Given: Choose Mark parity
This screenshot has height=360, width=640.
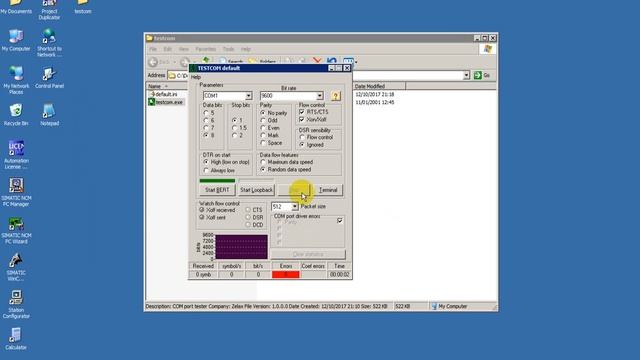Looking at the screenshot, I should (x=263, y=135).
